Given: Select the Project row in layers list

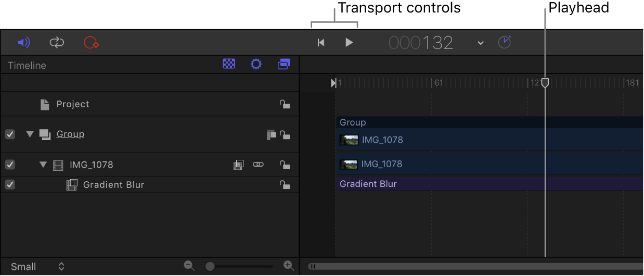Looking at the screenshot, I should click(73, 104).
